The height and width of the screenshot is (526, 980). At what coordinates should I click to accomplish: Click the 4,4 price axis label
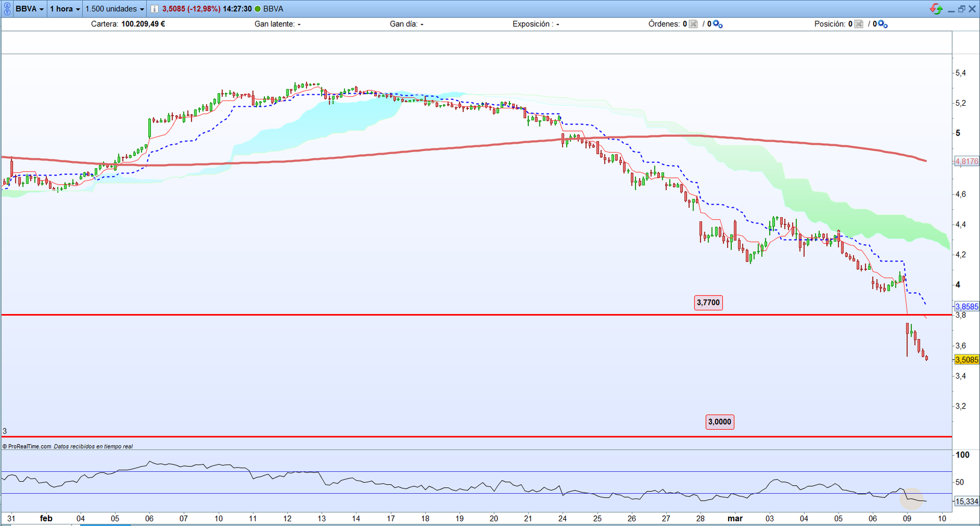click(961, 225)
